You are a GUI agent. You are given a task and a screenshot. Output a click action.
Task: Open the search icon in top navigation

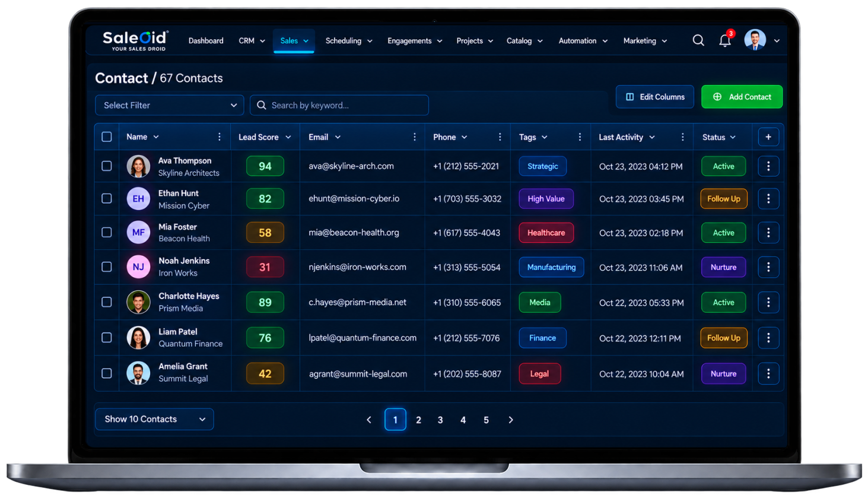pyautogui.click(x=698, y=40)
